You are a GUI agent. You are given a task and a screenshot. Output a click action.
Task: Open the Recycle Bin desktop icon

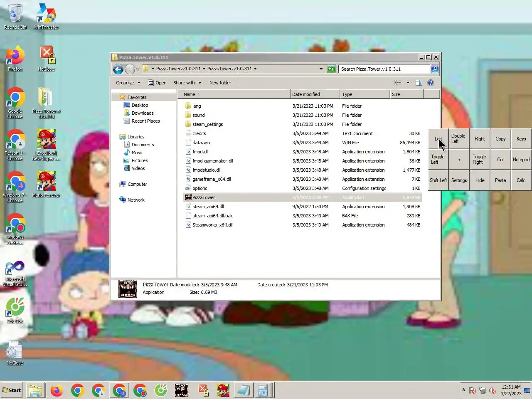click(x=15, y=17)
